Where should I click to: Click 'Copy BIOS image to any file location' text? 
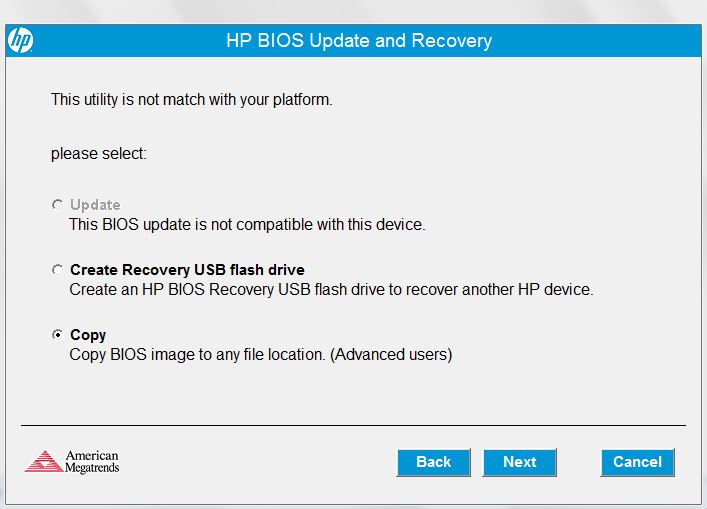261,355
